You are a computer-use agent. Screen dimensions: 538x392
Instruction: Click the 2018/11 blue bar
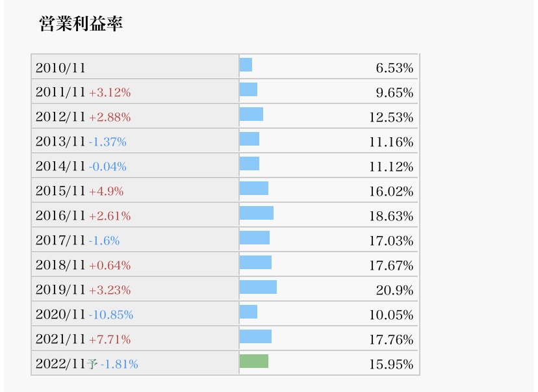(x=255, y=263)
